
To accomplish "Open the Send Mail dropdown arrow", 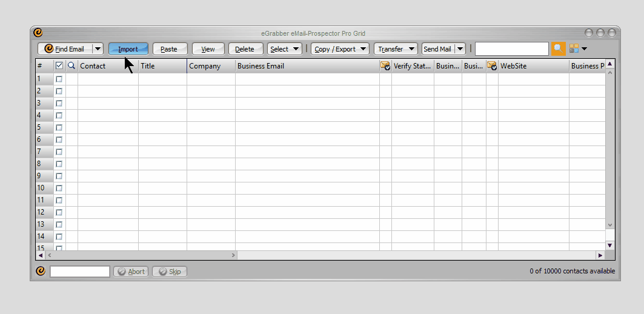I will click(x=460, y=49).
